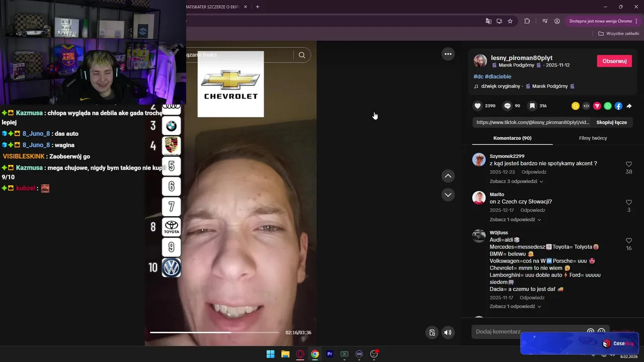Like Szymonek2299's comment

pyautogui.click(x=629, y=164)
